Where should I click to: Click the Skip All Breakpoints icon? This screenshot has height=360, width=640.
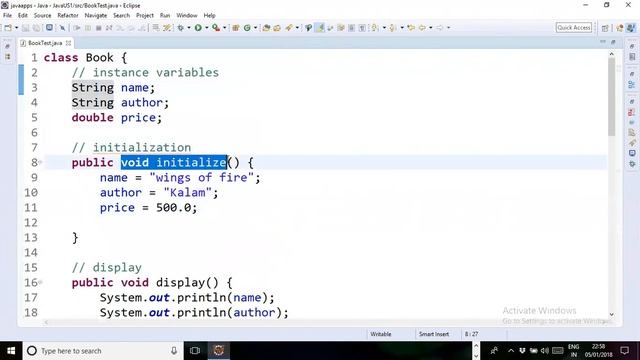[x=62, y=28]
